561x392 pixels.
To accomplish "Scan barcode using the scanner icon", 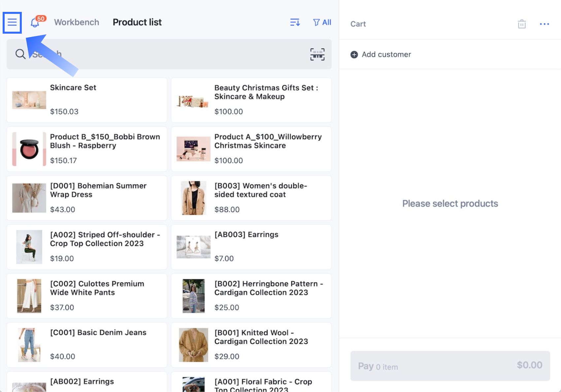I will pyautogui.click(x=317, y=54).
